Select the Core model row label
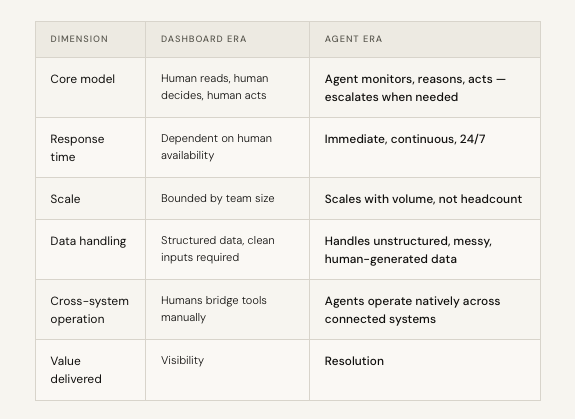The width and height of the screenshot is (575, 419). tap(83, 79)
